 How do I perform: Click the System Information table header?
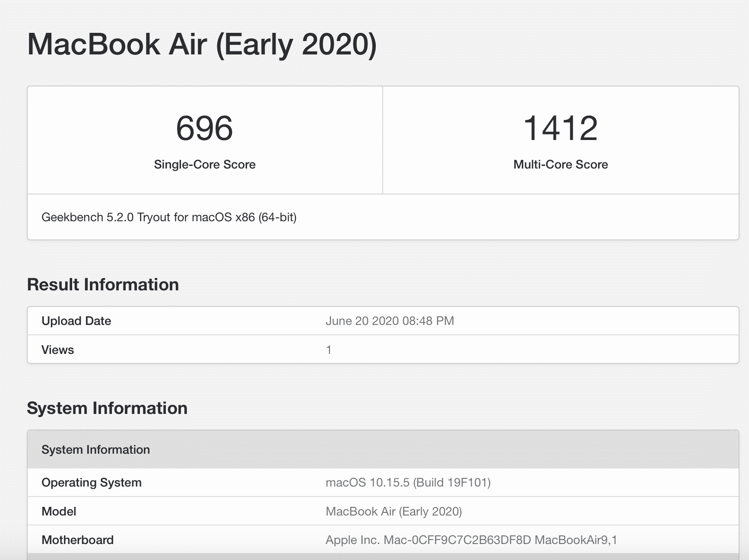tap(96, 449)
